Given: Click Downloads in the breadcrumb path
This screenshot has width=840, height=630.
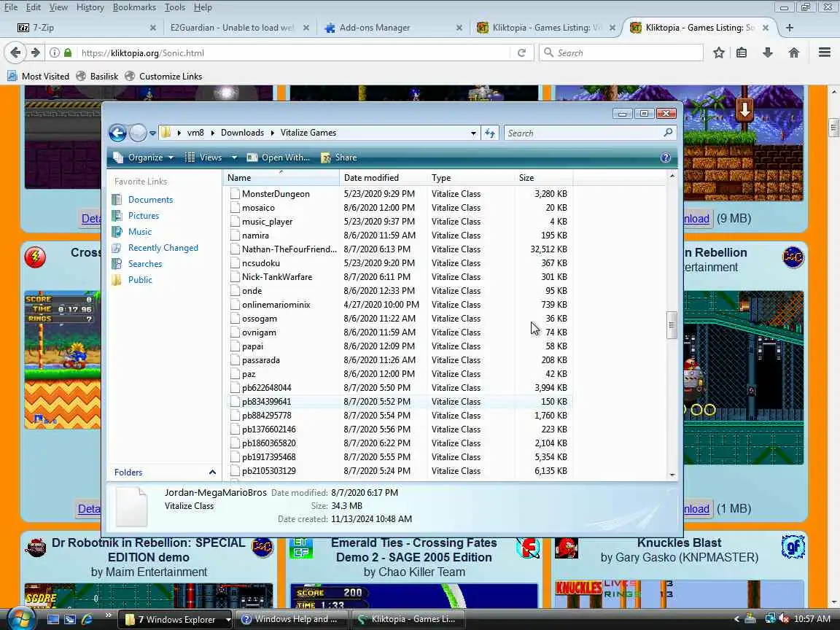Looking at the screenshot, I should click(242, 133).
